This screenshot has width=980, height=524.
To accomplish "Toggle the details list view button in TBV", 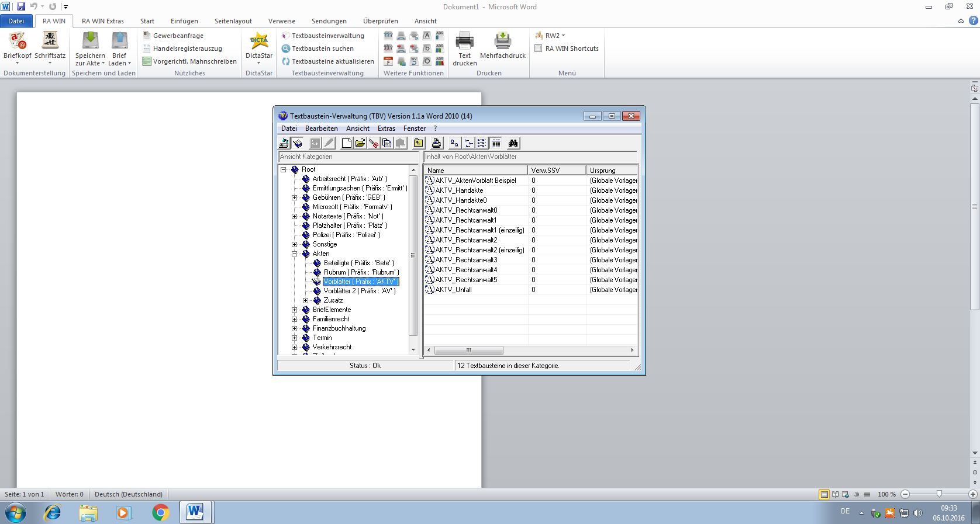I will (496, 143).
